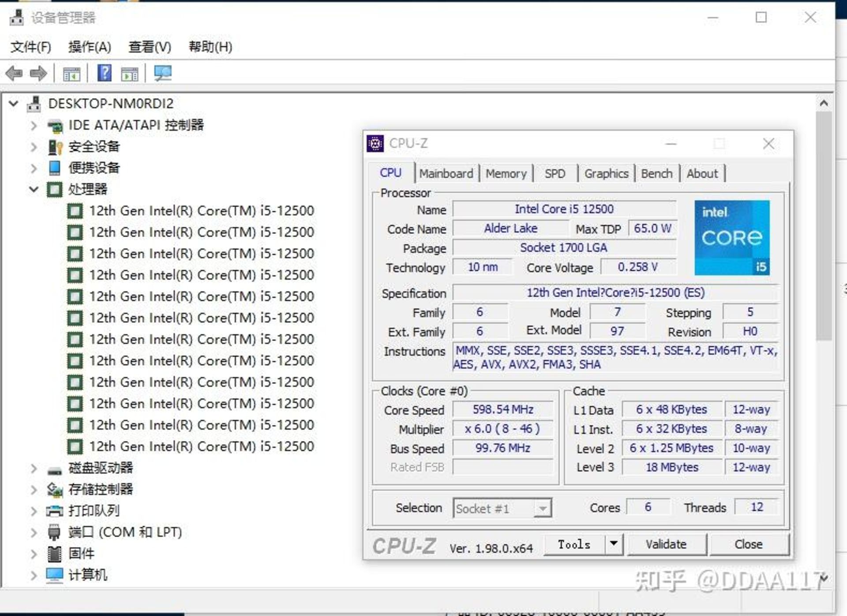Open the 查看(V) menu
The height and width of the screenshot is (616, 847).
[149, 47]
